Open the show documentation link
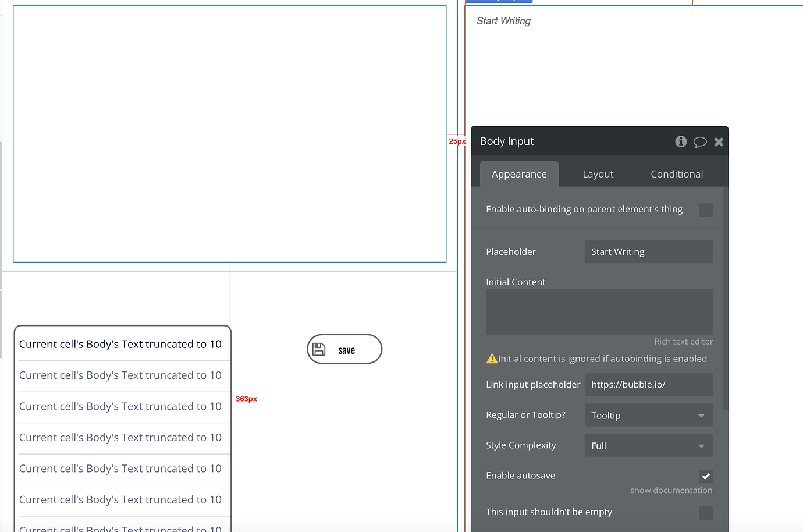This screenshot has height=532, width=803. click(670, 490)
